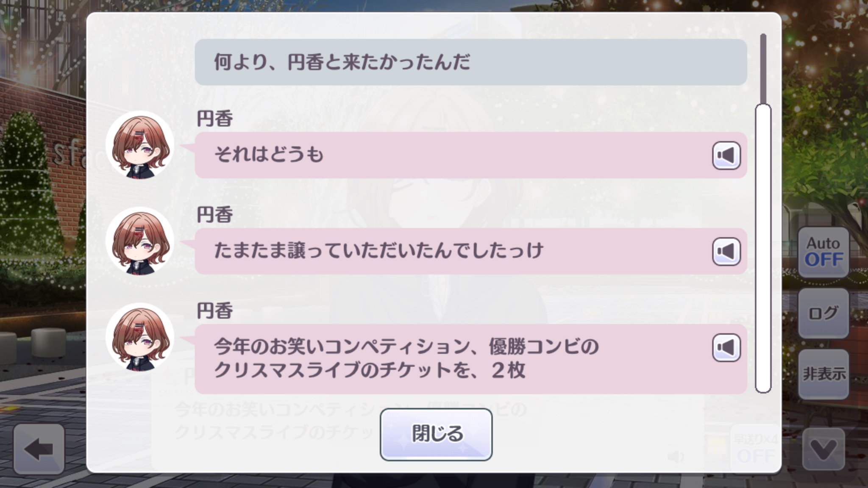Screen dimensions: 868x488
Task: Select the それはどうも speech bubble
Action: pos(449,155)
